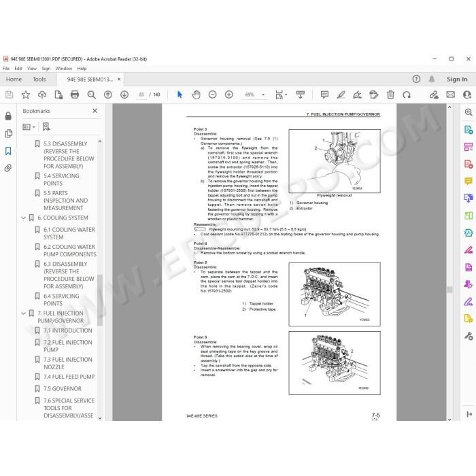Open notifications bell icon
The width and height of the screenshot is (476, 476).
tap(432, 79)
